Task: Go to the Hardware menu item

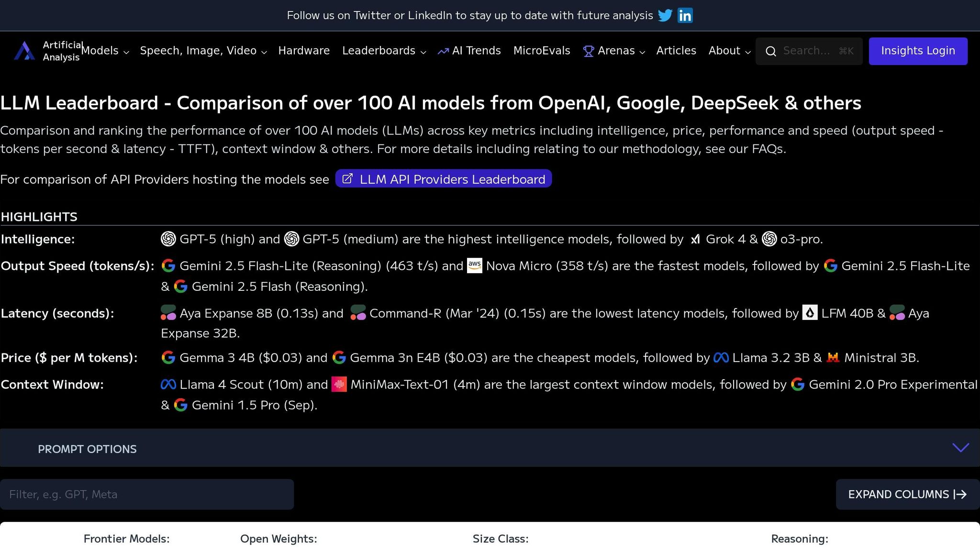Action: 304,51
